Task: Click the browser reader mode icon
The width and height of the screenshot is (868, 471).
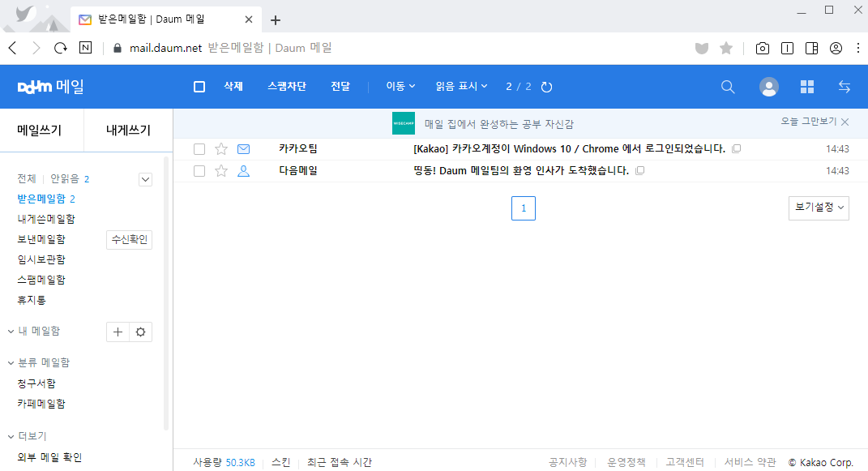Action: (x=787, y=48)
